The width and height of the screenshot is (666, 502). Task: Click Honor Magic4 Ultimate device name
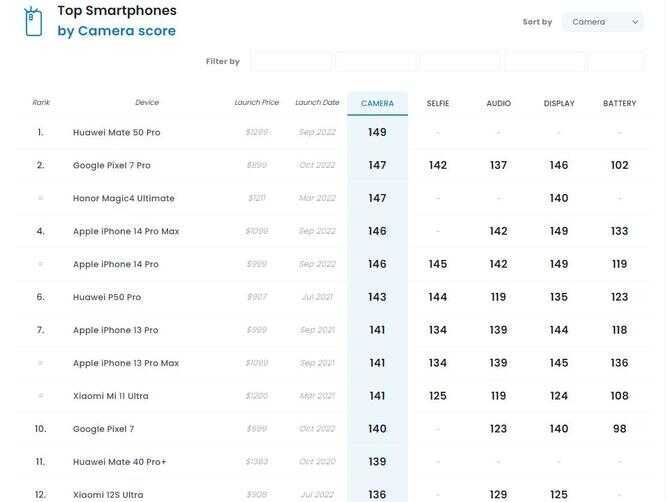point(123,199)
